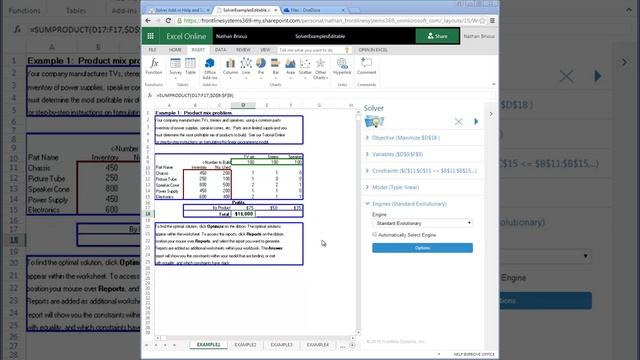Viewport: 640px width, 360px height.
Task: Insert a Line chart
Action: click(x=246, y=67)
